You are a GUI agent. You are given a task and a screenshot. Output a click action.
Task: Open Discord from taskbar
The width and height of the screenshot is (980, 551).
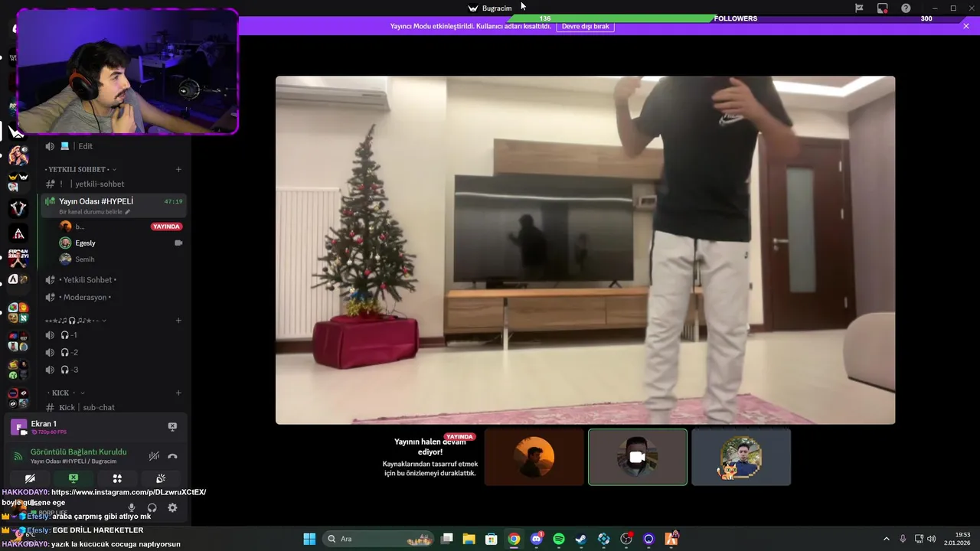click(537, 539)
